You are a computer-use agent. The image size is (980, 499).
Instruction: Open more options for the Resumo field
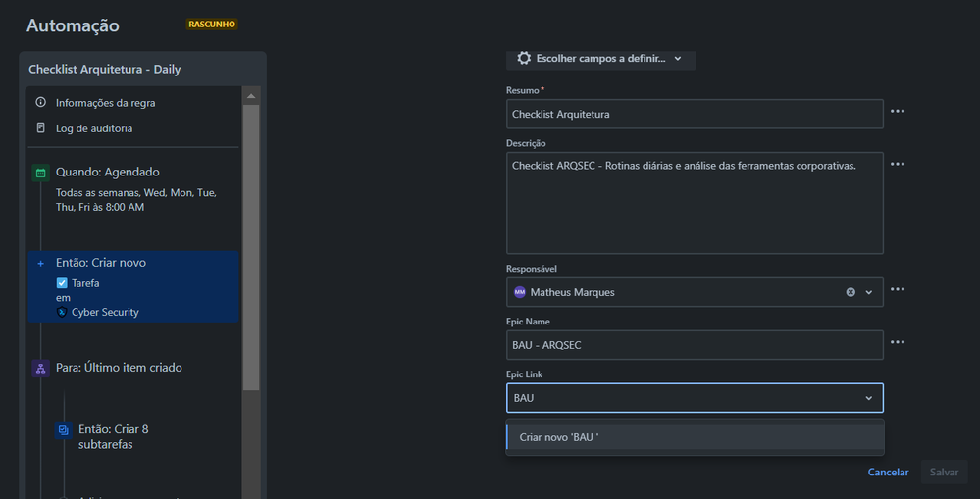[x=898, y=111]
